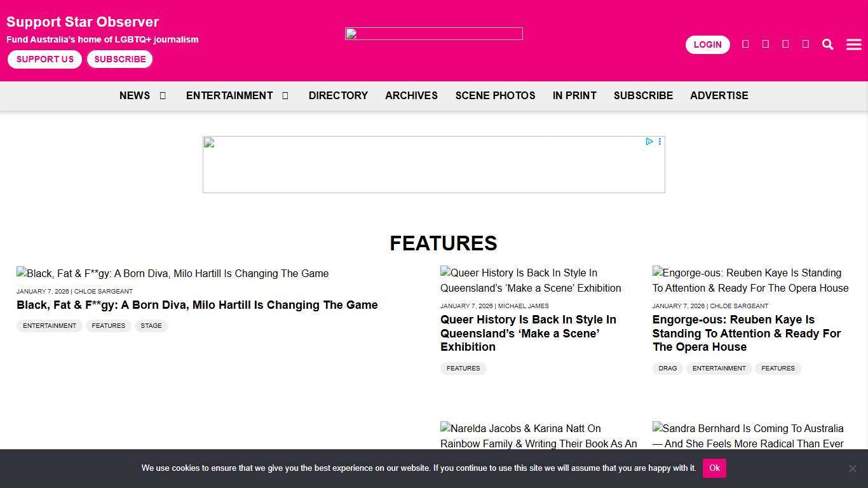Click the Reuben Kaye article image placeholder
Screen dimensions: 868x488
click(x=750, y=280)
